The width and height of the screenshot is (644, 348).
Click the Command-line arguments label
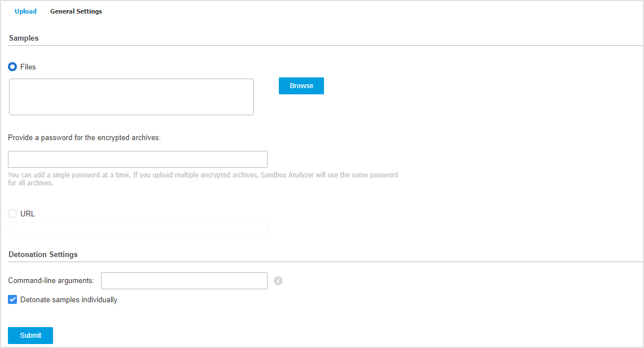(51, 280)
